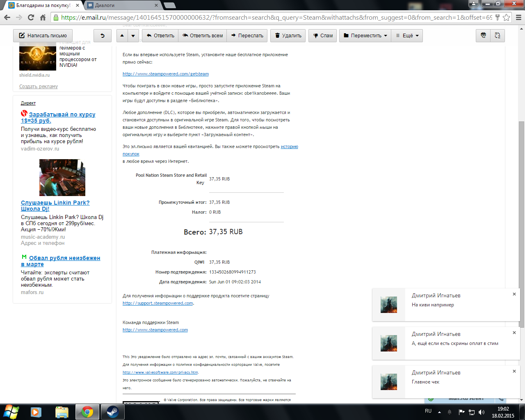Bookmark the page with the star icon
Image resolution: width=525 pixels, height=420 pixels.
click(507, 17)
